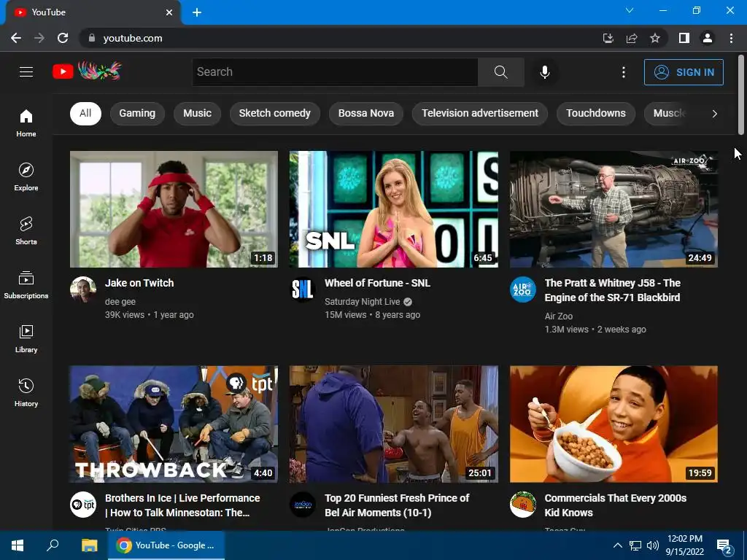This screenshot has height=560, width=747.
Task: Select the Television advertisement chip
Action: pyautogui.click(x=480, y=113)
